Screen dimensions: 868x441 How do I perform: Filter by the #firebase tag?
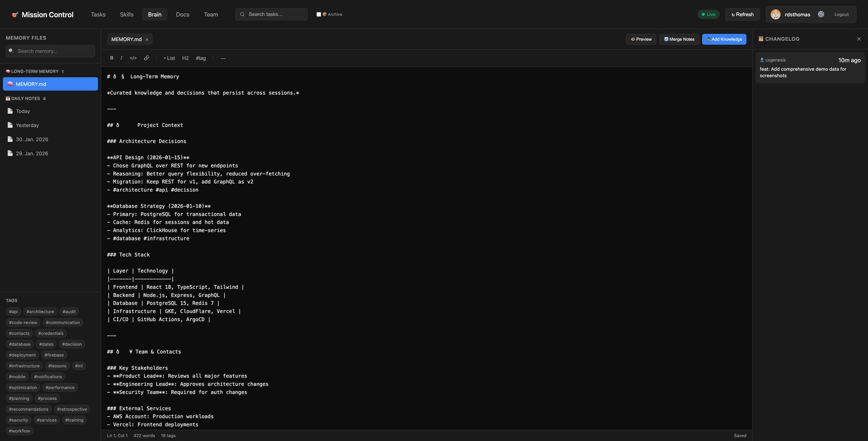tap(54, 355)
